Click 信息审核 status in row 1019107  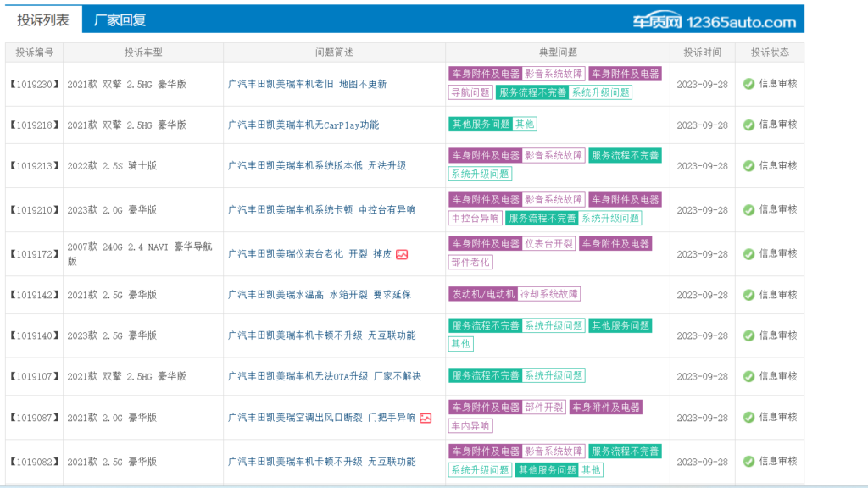pos(778,376)
